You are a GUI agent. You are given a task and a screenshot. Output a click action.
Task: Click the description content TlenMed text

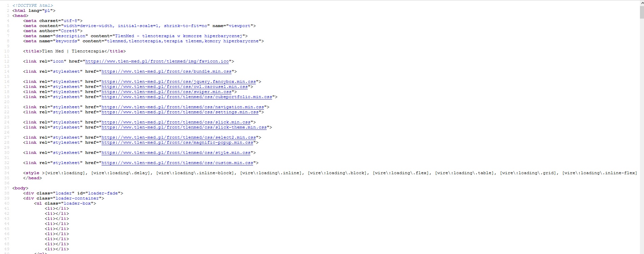(179, 36)
